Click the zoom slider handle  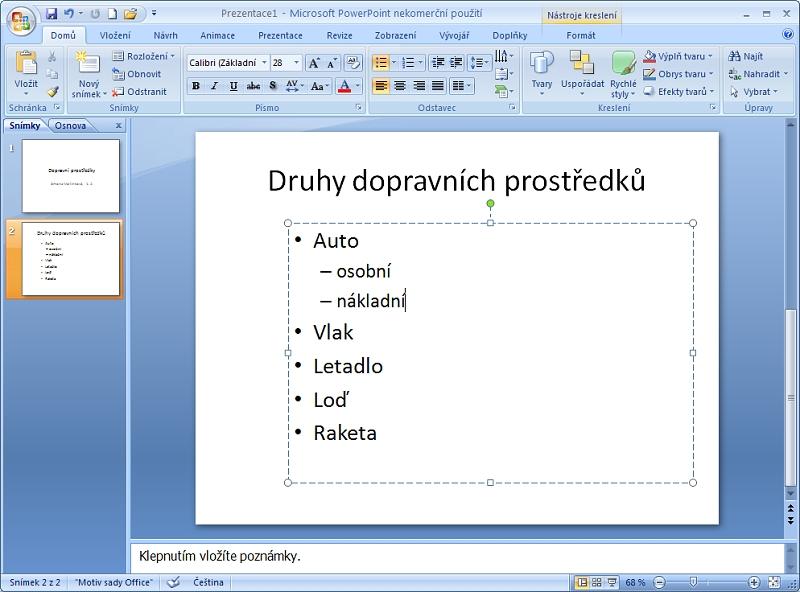tap(693, 582)
